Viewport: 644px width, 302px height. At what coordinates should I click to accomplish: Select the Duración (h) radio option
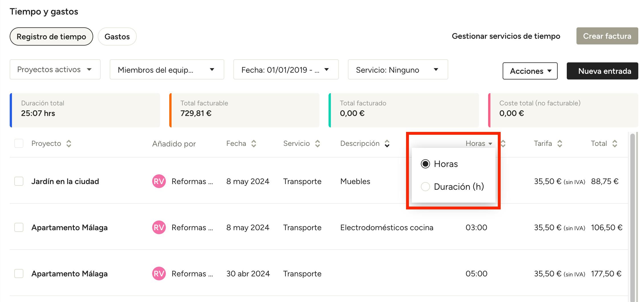pyautogui.click(x=425, y=187)
